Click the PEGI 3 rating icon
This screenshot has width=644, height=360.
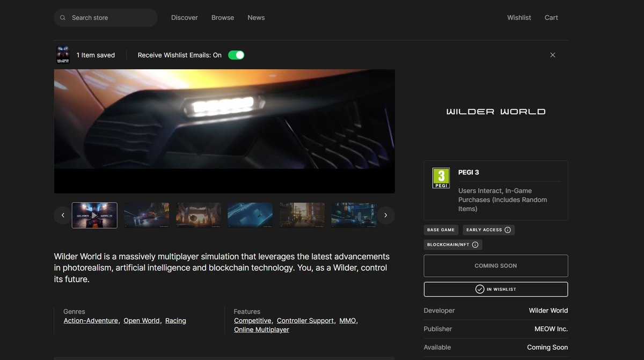pos(441,178)
